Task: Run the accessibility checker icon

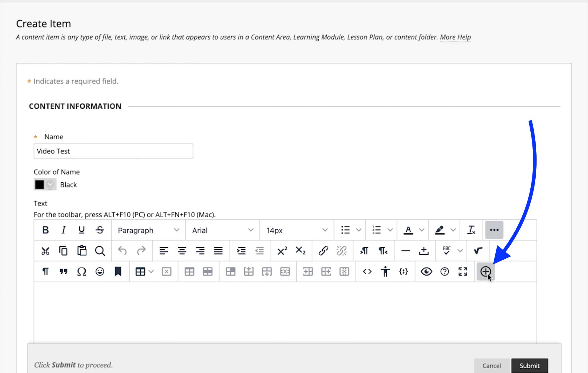Action: (x=385, y=271)
